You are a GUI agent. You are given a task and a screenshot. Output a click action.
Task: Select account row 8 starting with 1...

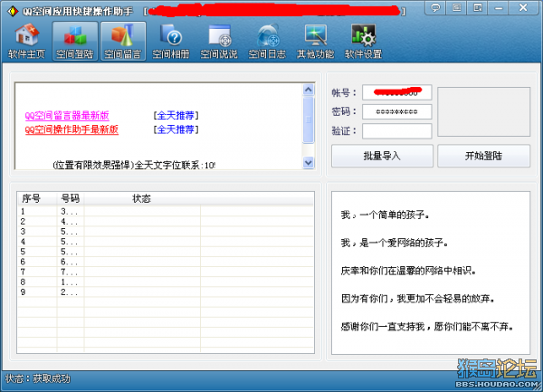[166, 282]
